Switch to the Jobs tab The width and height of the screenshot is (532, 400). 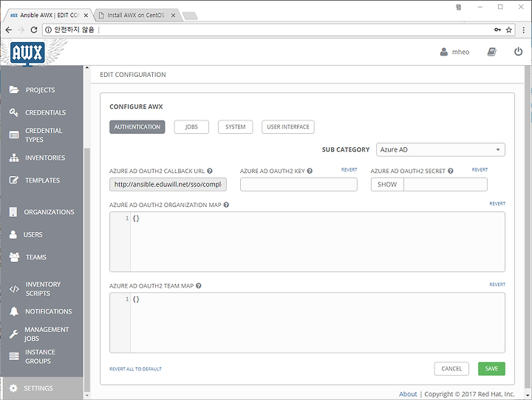coord(191,127)
